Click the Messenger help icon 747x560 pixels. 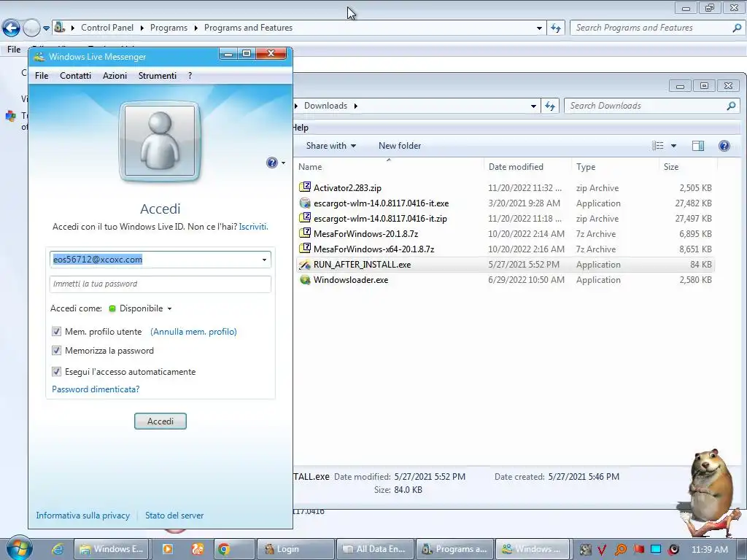271,163
